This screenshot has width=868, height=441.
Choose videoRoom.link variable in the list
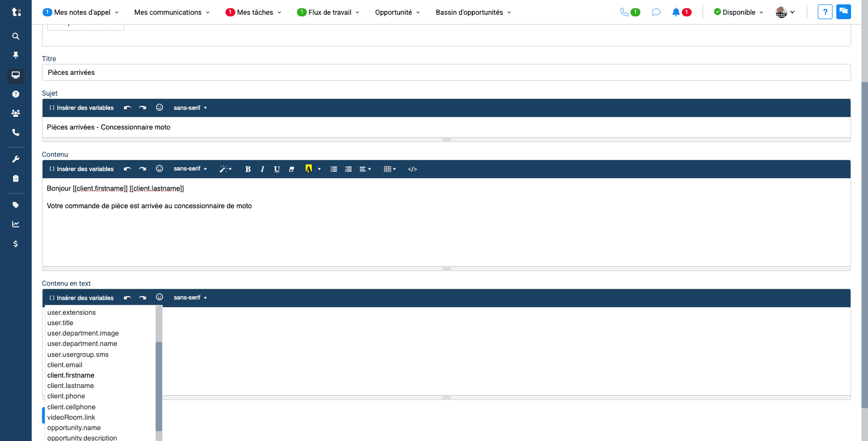tap(71, 418)
